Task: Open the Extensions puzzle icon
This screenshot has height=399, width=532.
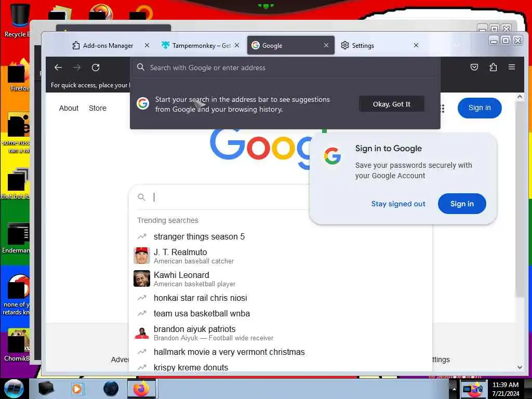Action: point(494,67)
